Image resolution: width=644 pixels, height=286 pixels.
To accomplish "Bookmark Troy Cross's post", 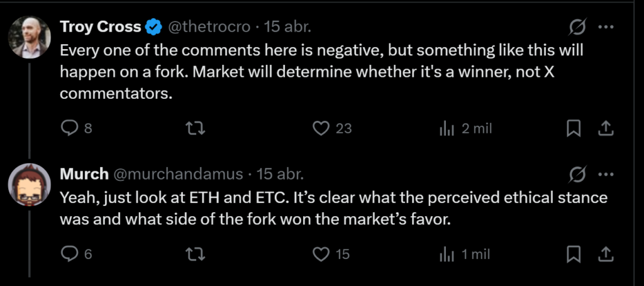I will (573, 129).
